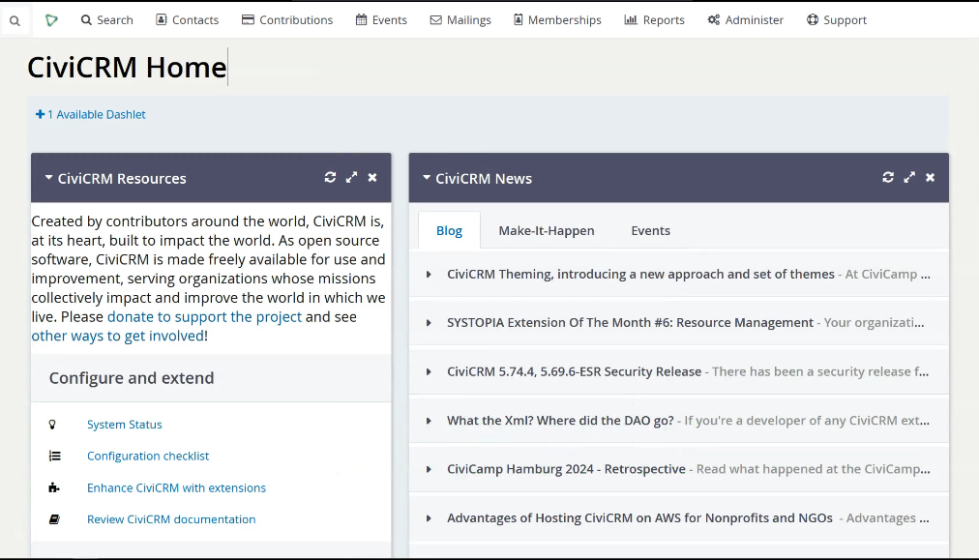This screenshot has width=979, height=560.
Task: Open the Support menu
Action: click(x=837, y=20)
